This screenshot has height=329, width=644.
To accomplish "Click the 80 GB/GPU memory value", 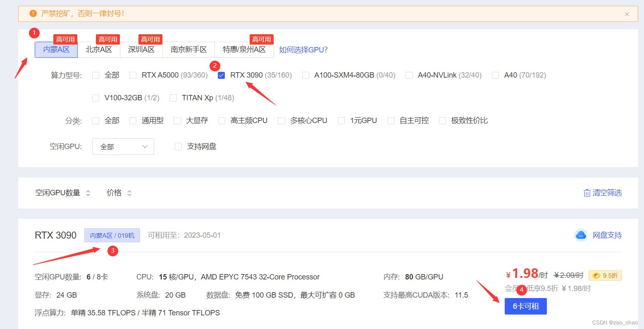I will (x=424, y=277).
